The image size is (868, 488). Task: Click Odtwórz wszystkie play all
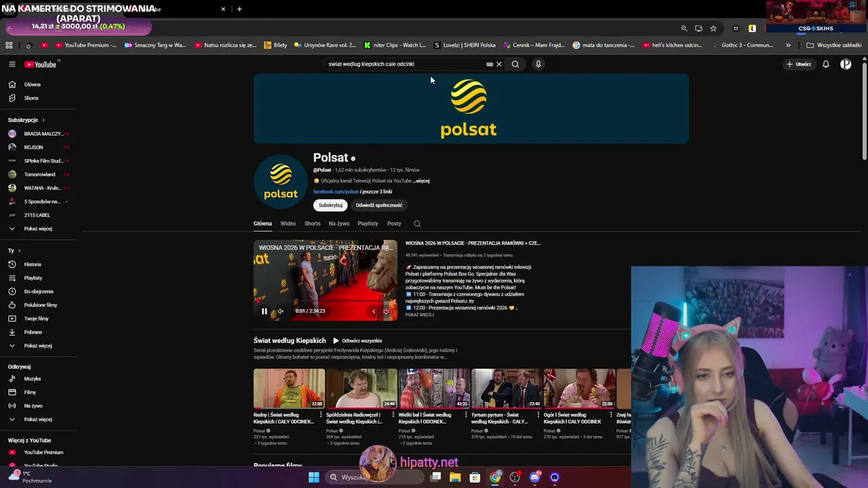pyautogui.click(x=357, y=341)
